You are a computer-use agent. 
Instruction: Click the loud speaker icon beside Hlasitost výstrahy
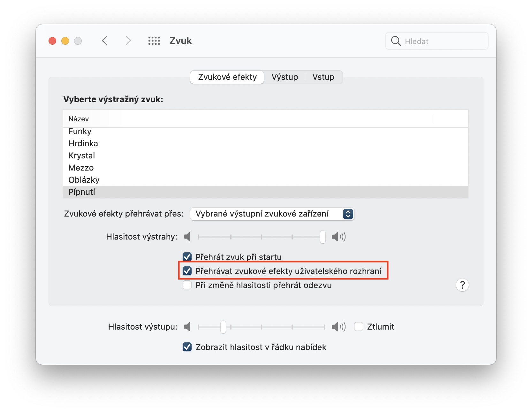[338, 237]
